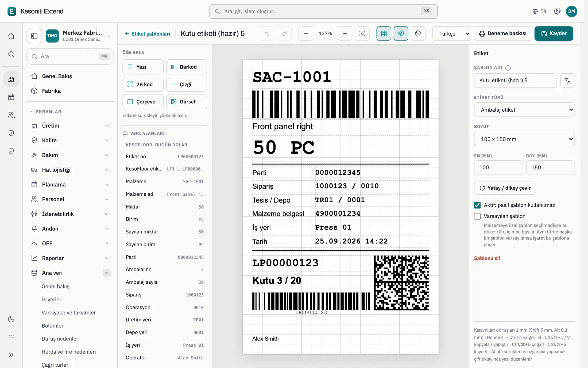Open the Etiket türü dropdown
588x368 pixels.
[x=524, y=110]
